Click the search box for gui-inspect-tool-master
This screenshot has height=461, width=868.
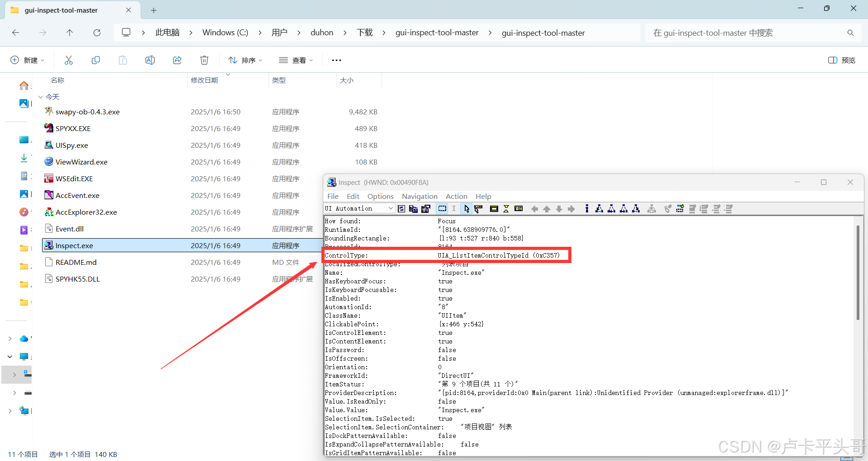coord(753,33)
